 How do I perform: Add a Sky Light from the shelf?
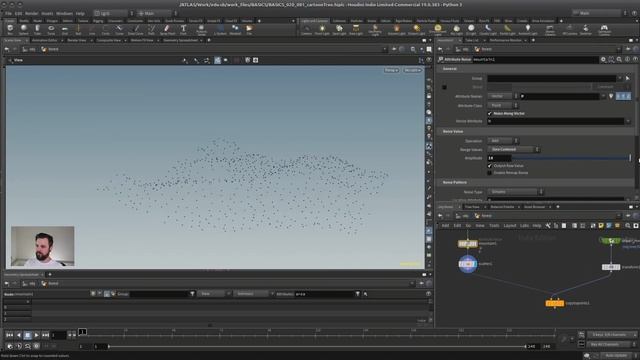click(x=456, y=29)
